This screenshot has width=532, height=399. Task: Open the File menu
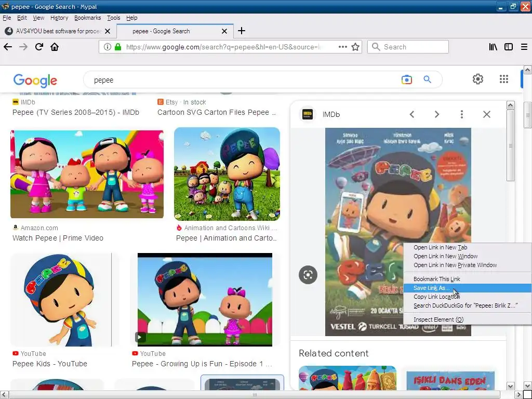point(7,18)
